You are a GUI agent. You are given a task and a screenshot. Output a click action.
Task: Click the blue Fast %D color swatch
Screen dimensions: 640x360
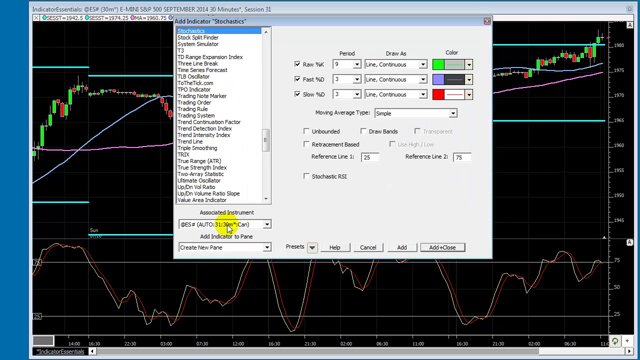pyautogui.click(x=438, y=80)
